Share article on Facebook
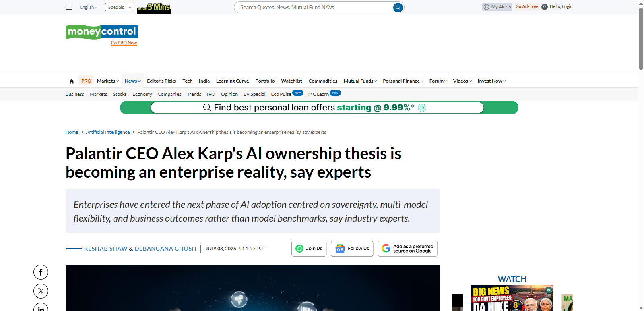 point(41,272)
